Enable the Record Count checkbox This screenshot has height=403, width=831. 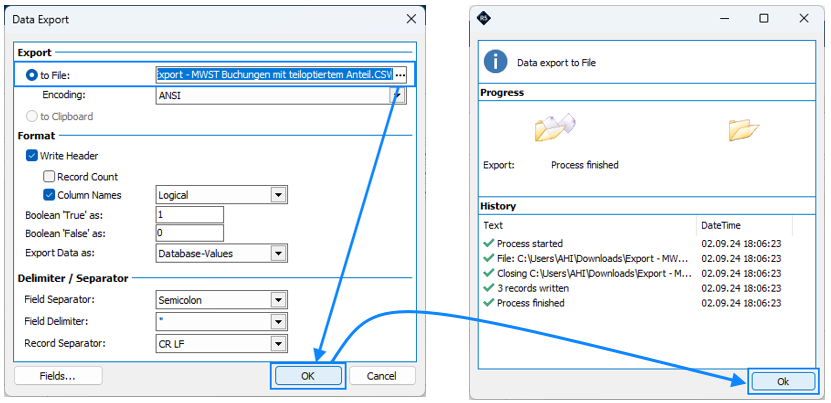[x=49, y=177]
